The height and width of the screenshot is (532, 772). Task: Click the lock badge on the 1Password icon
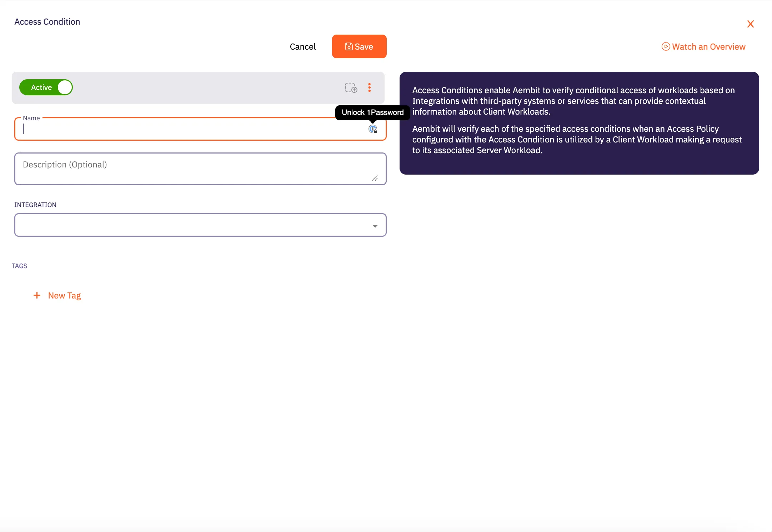point(375,131)
